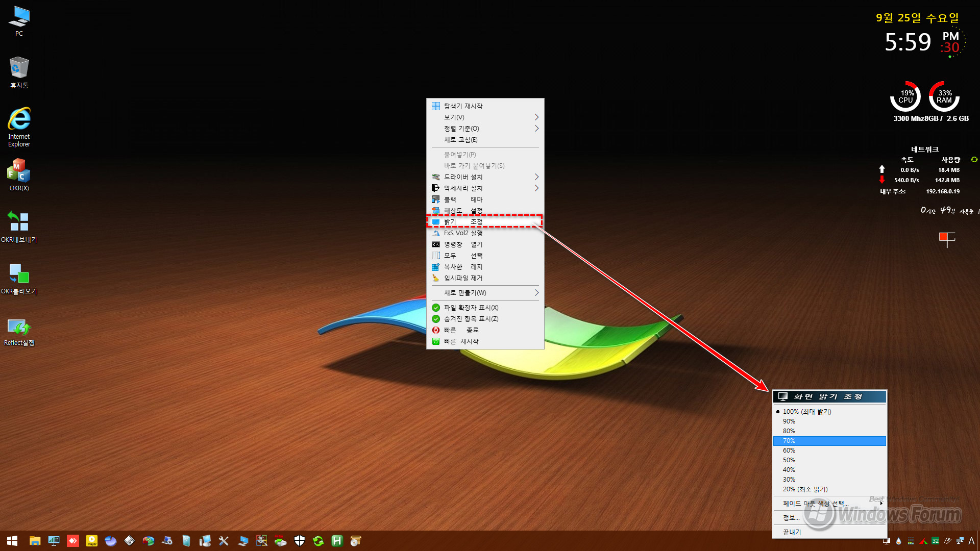Choose 복사한 레지 menu entry

485,267
